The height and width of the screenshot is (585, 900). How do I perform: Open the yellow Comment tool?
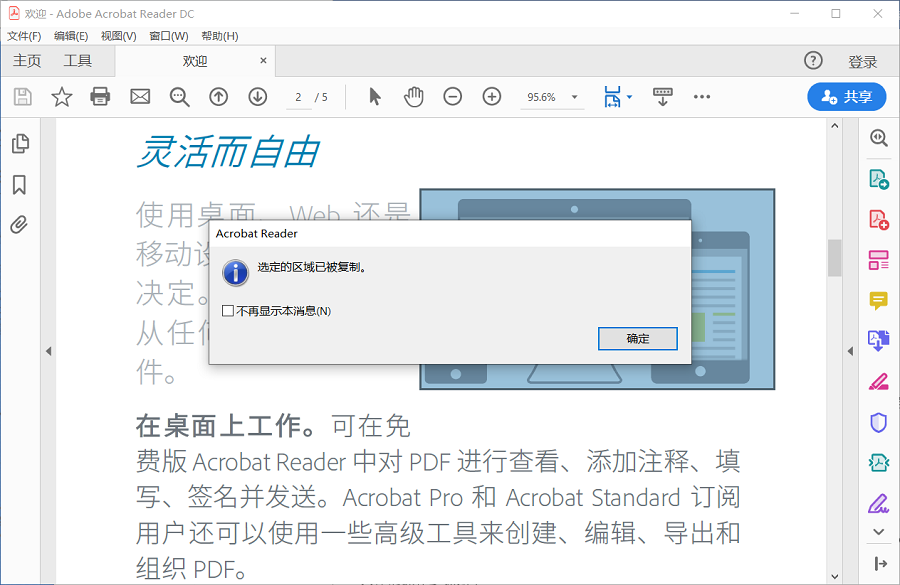879,300
